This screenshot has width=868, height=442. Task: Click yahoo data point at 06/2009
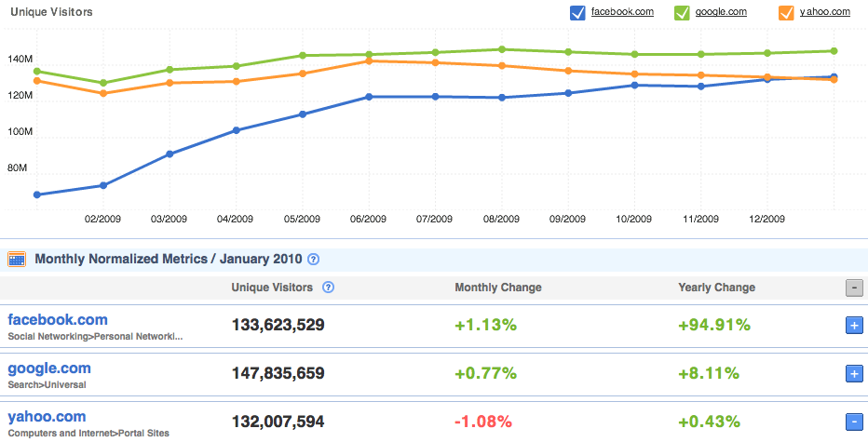pyautogui.click(x=369, y=60)
